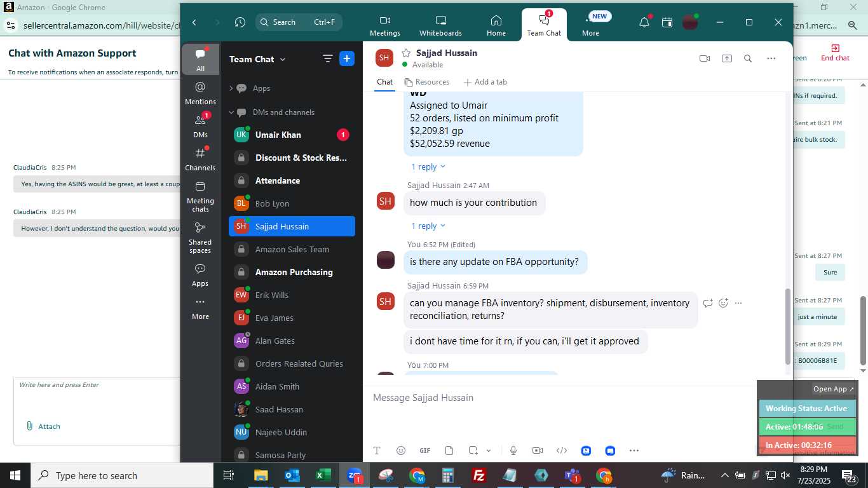This screenshot has height=488, width=868.
Task: Go back with the Zoom back arrow
Action: point(194,22)
